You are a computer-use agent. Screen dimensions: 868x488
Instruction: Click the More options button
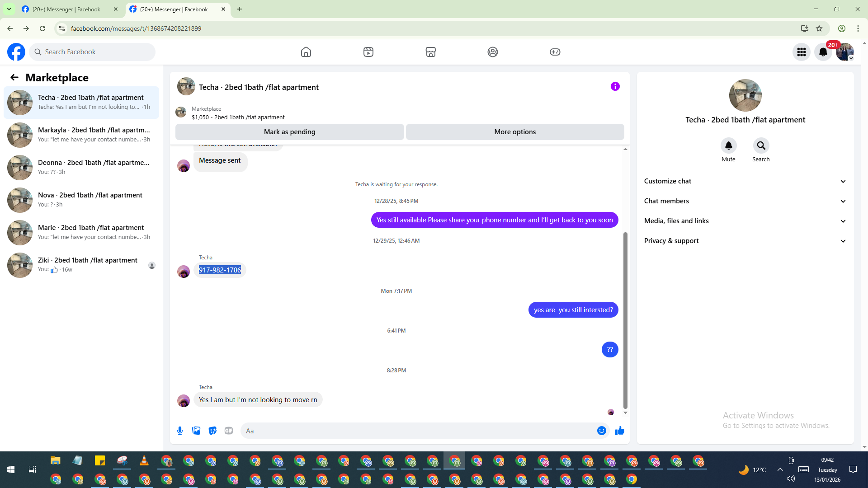(515, 132)
